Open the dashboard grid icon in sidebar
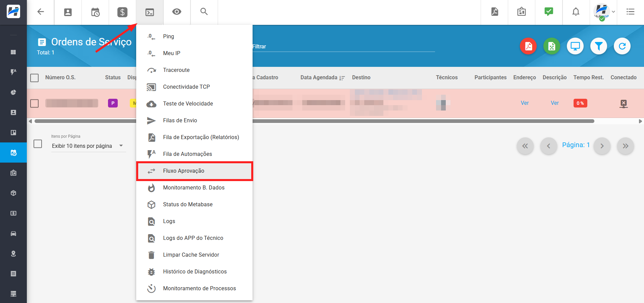 tap(13, 52)
